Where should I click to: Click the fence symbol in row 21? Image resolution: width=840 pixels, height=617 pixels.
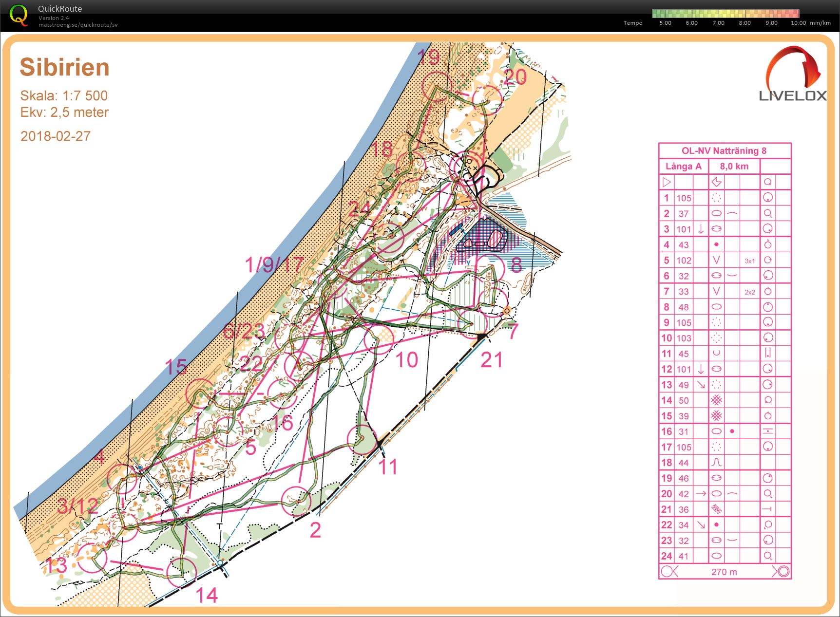716,509
